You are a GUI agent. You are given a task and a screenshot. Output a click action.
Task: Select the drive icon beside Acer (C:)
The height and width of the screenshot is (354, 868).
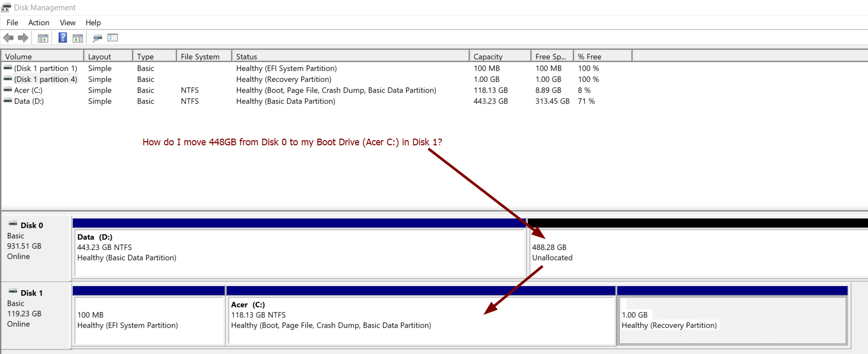(8, 90)
